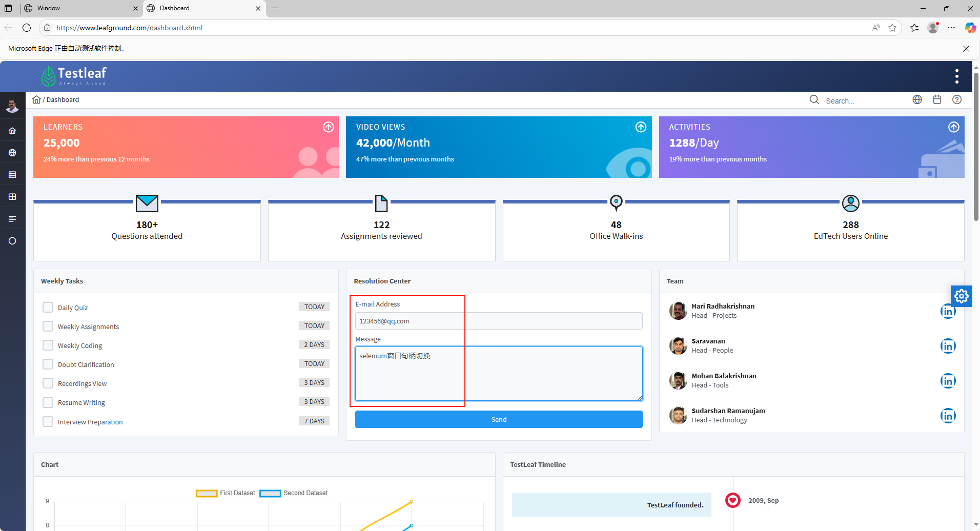Open Sudarshan Ramanujam's LinkedIn icon

948,416
